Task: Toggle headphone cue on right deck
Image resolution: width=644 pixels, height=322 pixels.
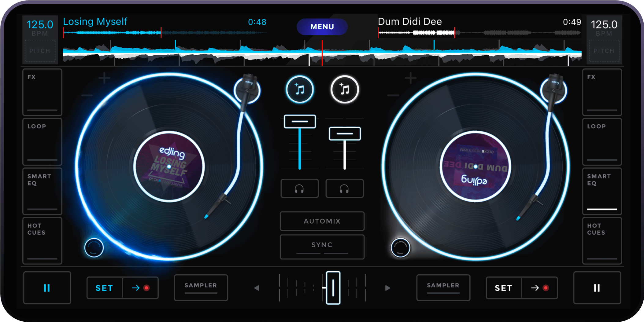Action: pos(344,189)
